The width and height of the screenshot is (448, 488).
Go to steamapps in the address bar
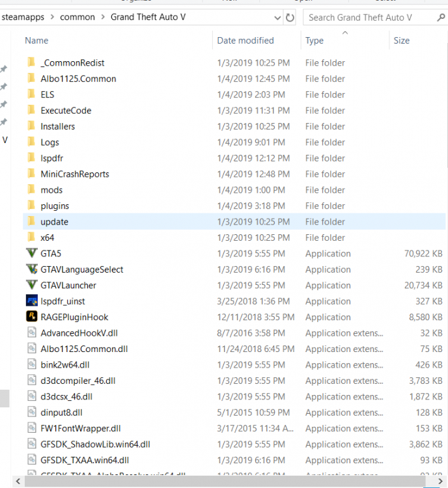23,17
